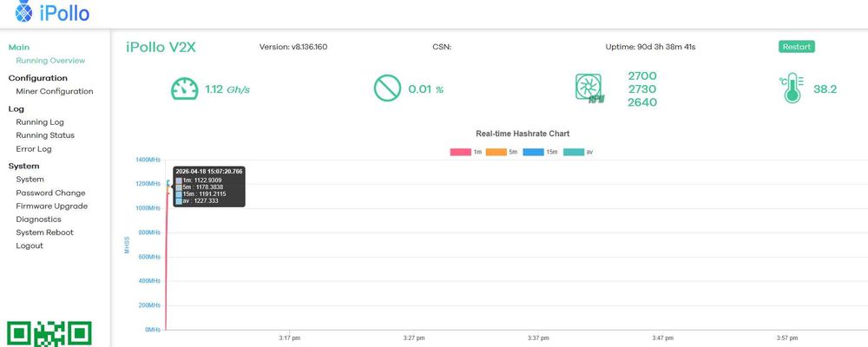The height and width of the screenshot is (347, 868).
Task: Click the Version: v8.136.160 text
Action: (293, 47)
